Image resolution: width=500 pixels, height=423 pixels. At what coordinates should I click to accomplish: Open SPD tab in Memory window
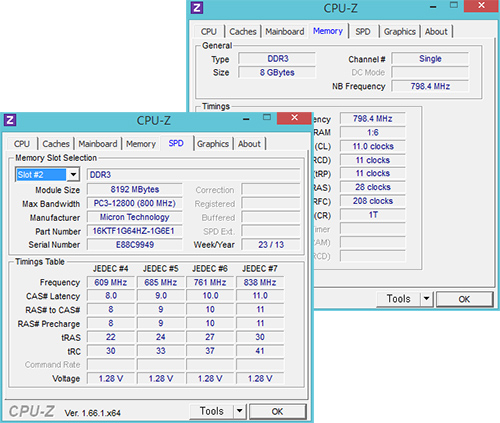(x=363, y=31)
